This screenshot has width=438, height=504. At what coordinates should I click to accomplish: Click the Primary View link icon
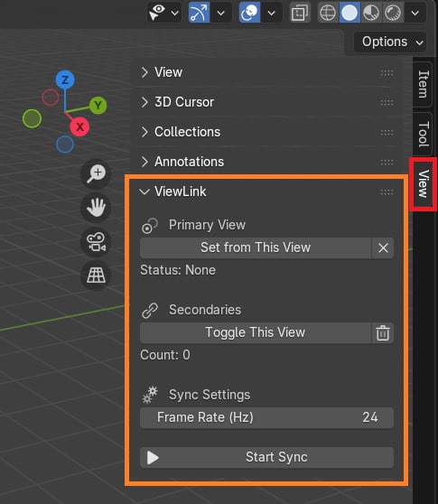(150, 226)
